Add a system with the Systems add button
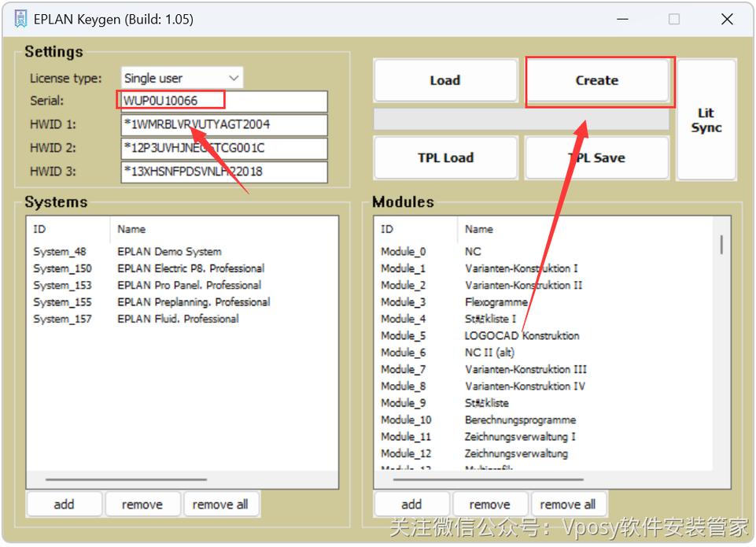The width and height of the screenshot is (756, 547). point(65,504)
